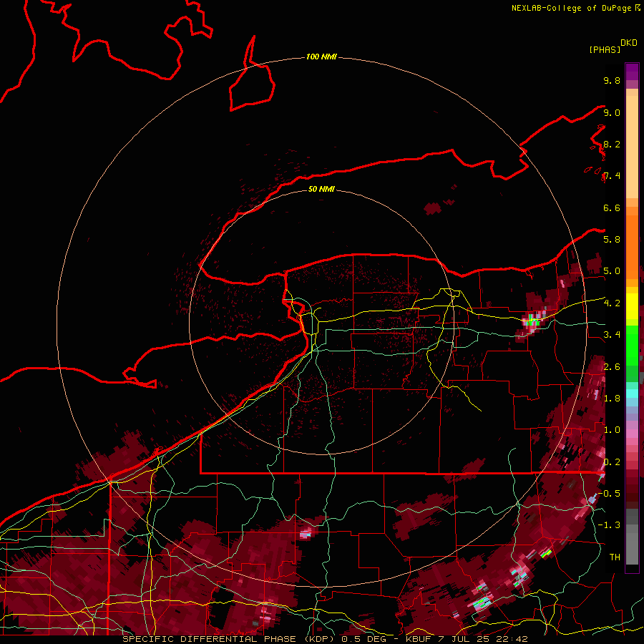Click the 5.8 scale value
The height and width of the screenshot is (644, 644).
[612, 240]
